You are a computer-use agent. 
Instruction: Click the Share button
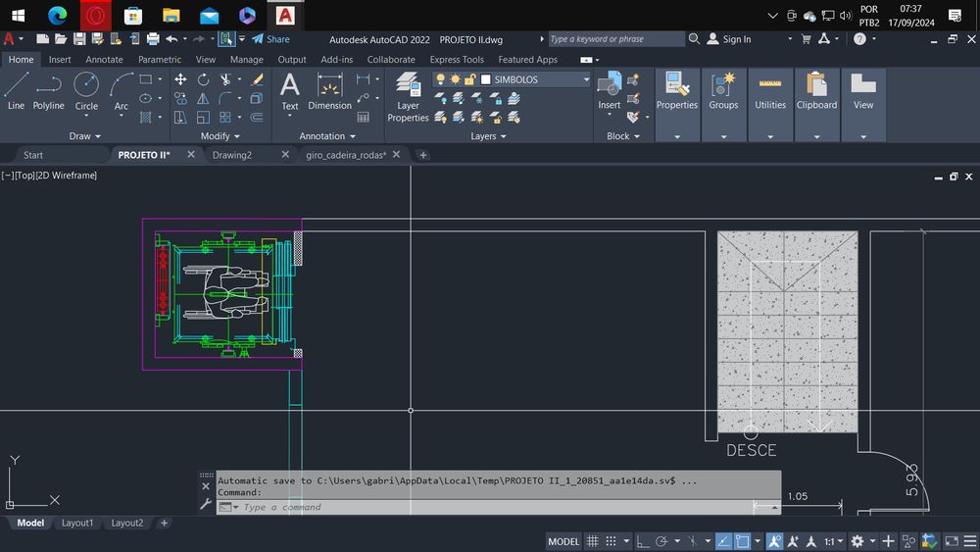pyautogui.click(x=270, y=39)
